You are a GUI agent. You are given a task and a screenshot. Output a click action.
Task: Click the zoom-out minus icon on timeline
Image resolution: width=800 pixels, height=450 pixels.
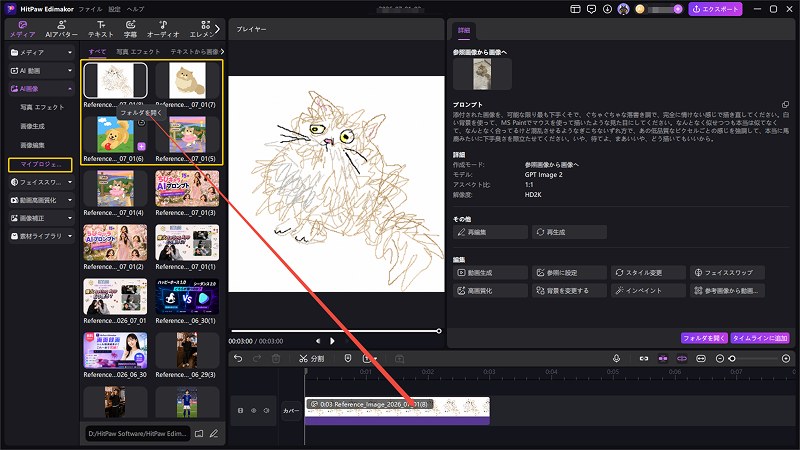[719, 359]
